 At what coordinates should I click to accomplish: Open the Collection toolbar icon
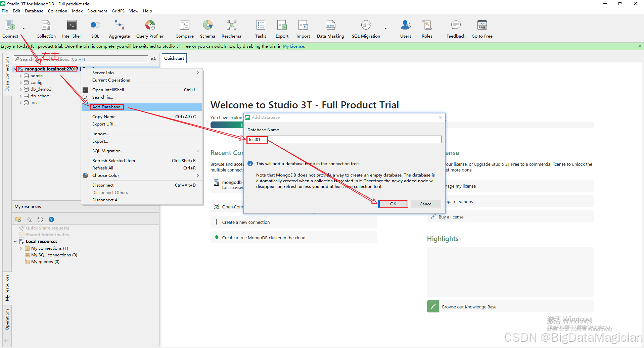[46, 29]
